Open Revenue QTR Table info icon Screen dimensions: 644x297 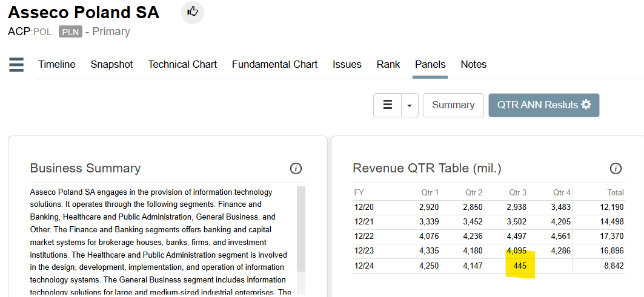(x=616, y=168)
